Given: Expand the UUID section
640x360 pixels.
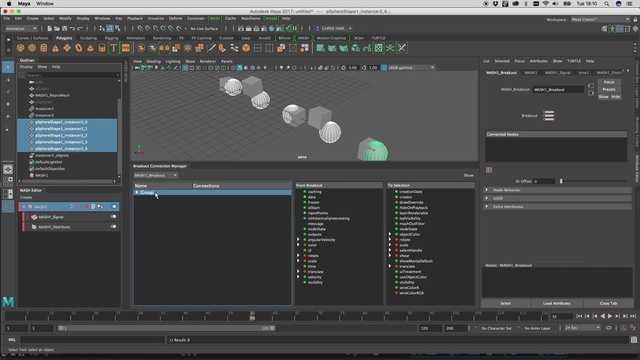Looking at the screenshot, I should click(487, 198).
